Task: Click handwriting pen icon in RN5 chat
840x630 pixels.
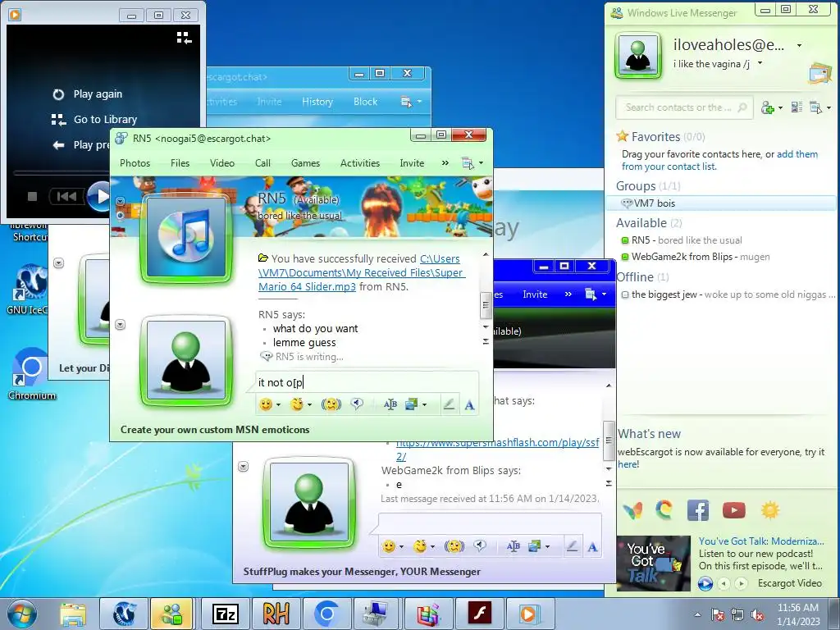Action: pyautogui.click(x=449, y=404)
